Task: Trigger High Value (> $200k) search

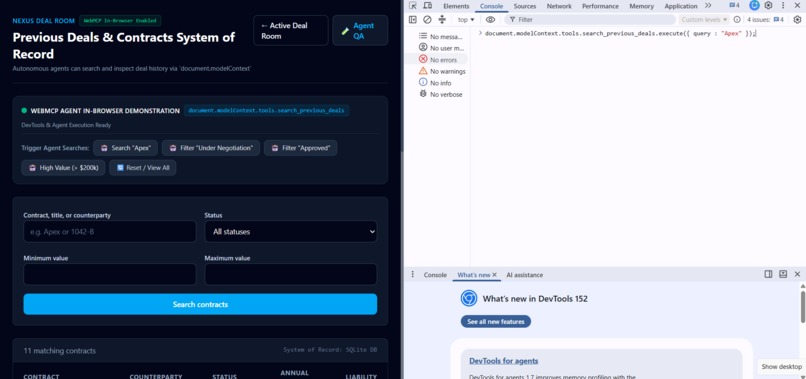Action: point(63,168)
